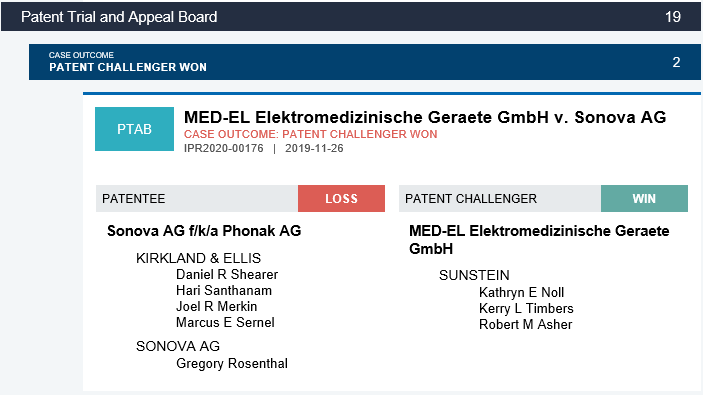Open attorney Marcus E Sernel
The image size is (703, 395).
coord(225,322)
